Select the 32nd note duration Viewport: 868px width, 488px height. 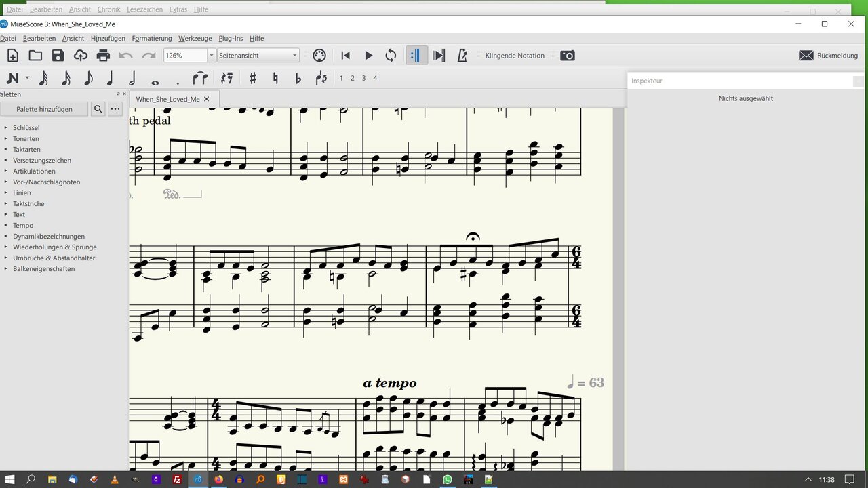coord(43,78)
